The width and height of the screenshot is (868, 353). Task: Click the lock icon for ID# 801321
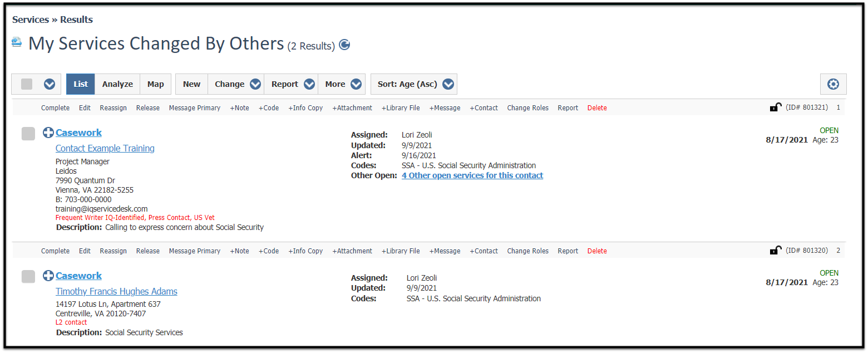click(776, 107)
